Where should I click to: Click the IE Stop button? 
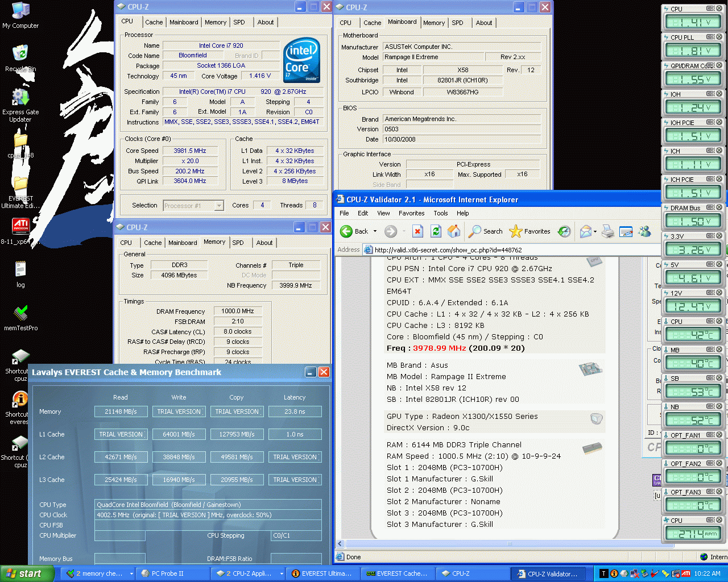coord(417,231)
